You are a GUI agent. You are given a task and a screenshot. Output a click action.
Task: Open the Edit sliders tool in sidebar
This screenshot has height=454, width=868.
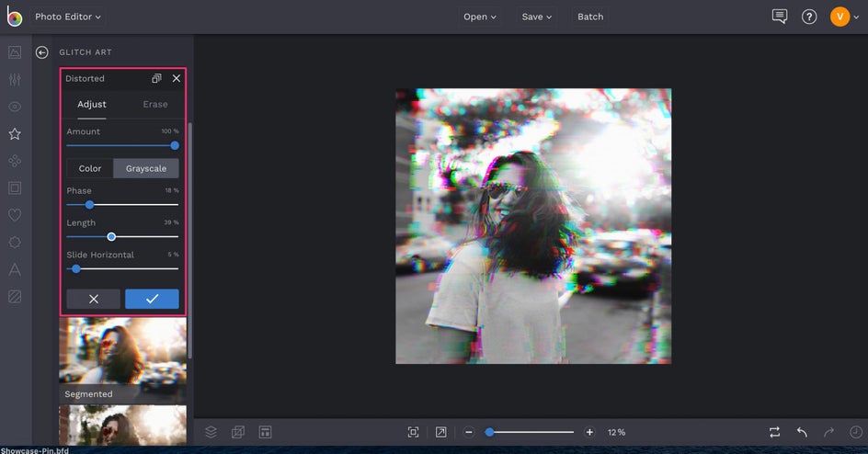tap(15, 80)
